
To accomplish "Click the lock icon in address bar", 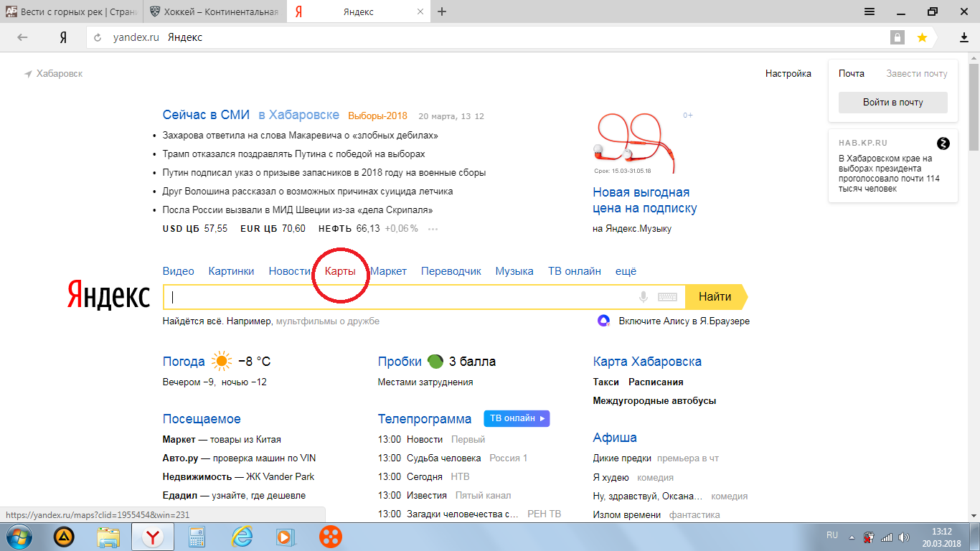I will pyautogui.click(x=897, y=37).
